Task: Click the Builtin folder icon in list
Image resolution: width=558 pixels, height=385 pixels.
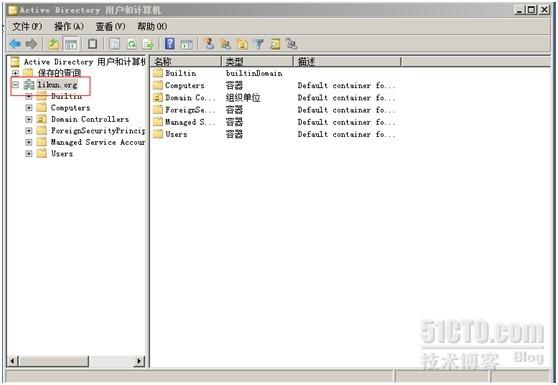Action: (x=158, y=73)
